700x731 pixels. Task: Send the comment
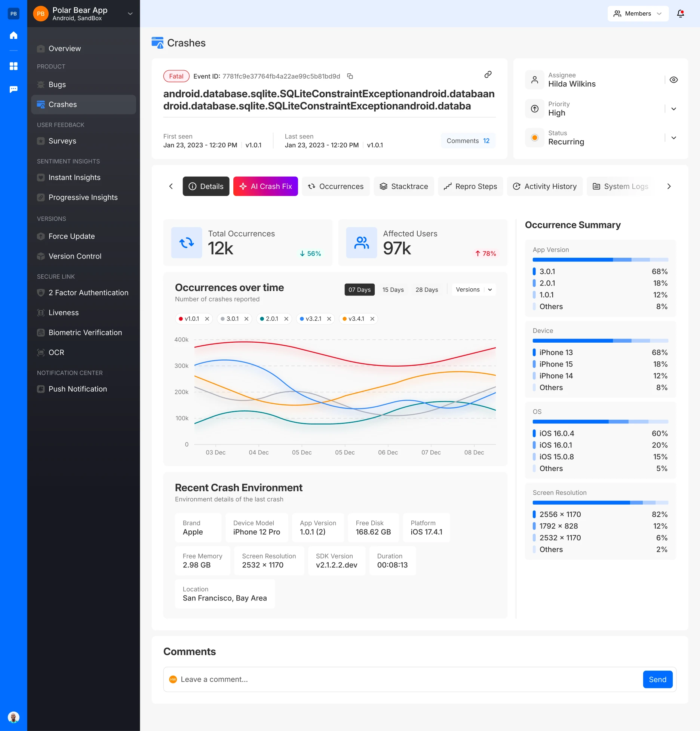(657, 679)
